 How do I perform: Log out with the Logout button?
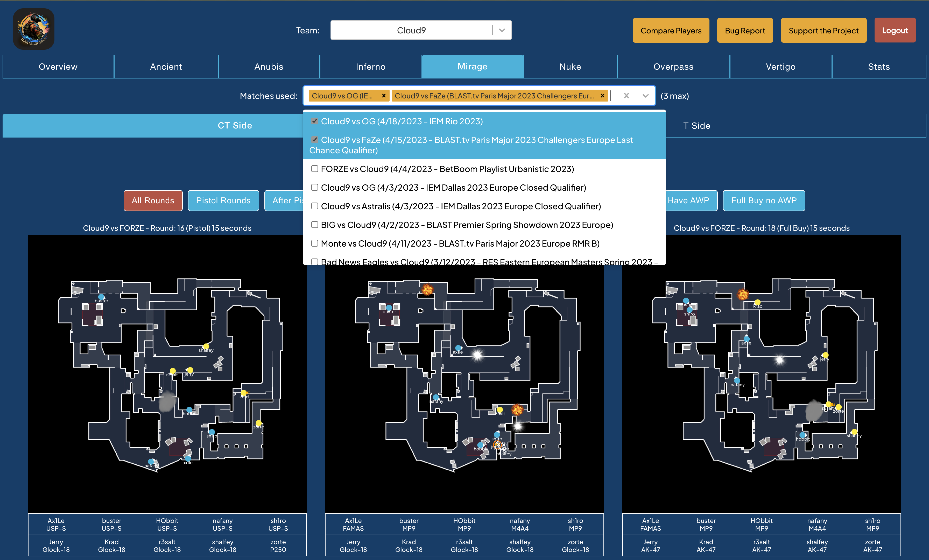[x=895, y=31]
